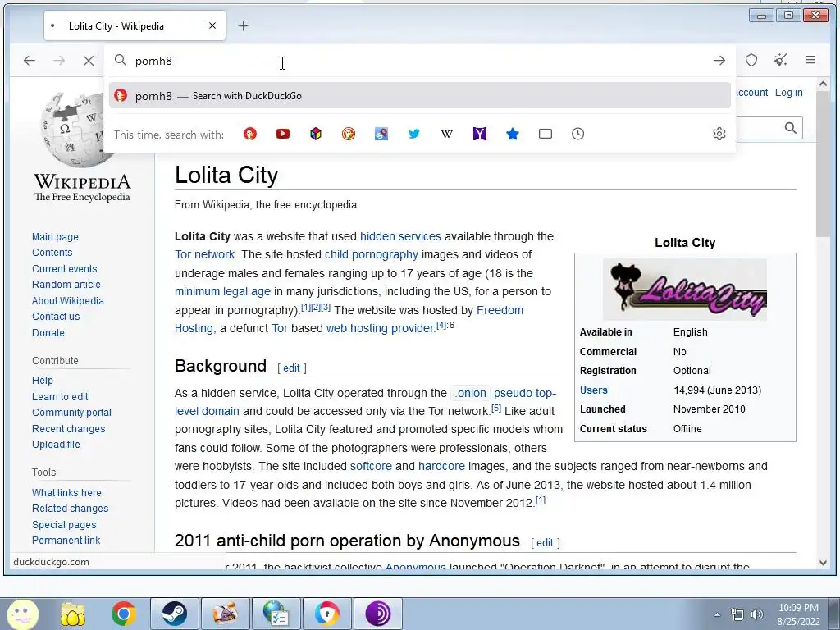The width and height of the screenshot is (840, 630).
Task: Edit the 2011 Anonymous operation section
Action: click(545, 543)
